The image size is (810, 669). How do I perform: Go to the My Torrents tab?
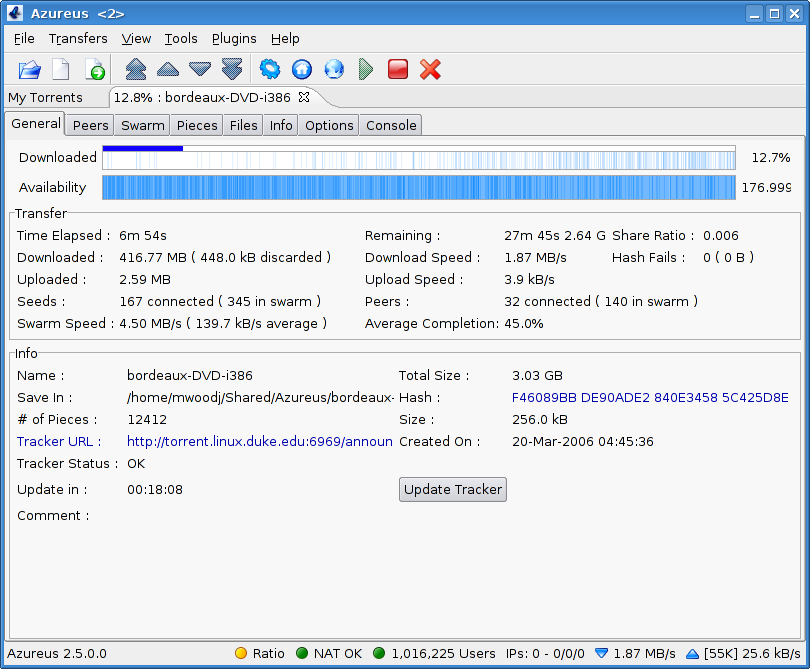pyautogui.click(x=45, y=97)
